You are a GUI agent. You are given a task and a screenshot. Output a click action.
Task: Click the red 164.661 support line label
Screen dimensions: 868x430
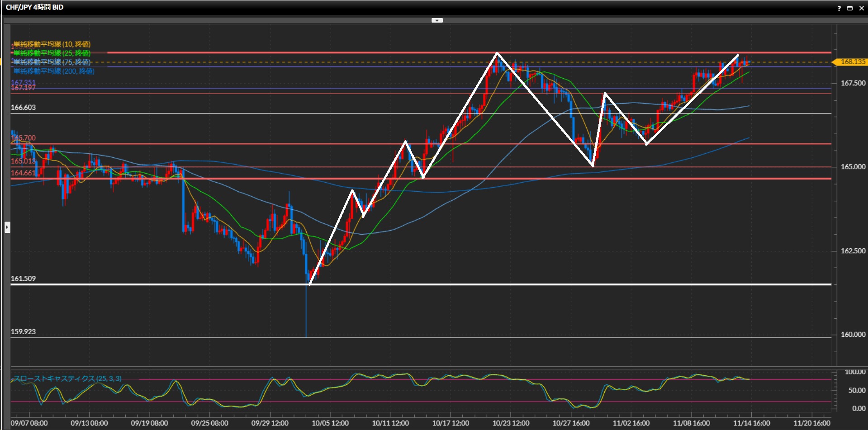pyautogui.click(x=23, y=173)
